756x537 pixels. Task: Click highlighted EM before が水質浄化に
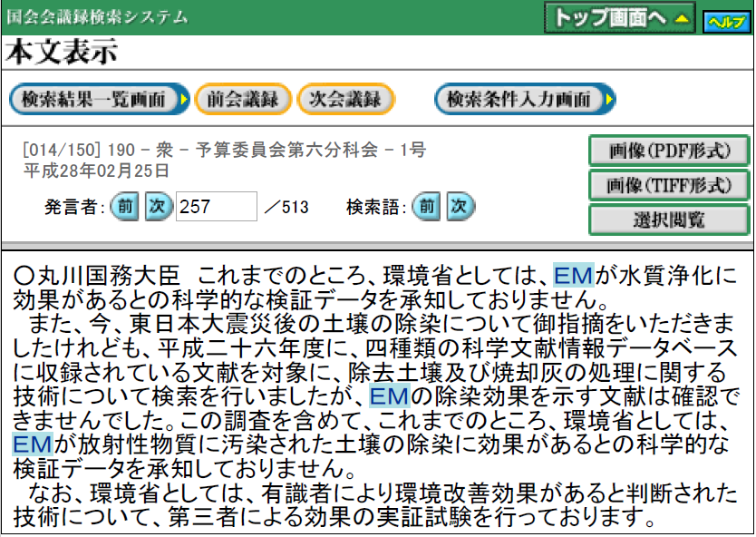(573, 276)
